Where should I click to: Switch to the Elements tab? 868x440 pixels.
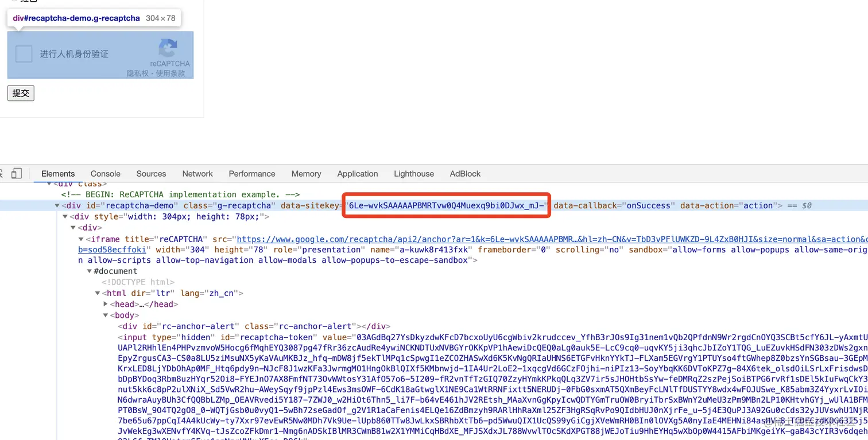coord(58,174)
